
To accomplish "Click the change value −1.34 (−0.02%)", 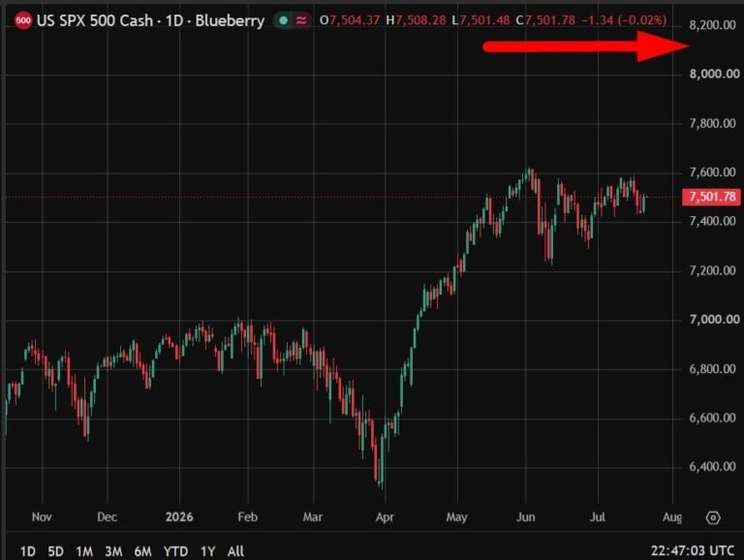I will (x=624, y=20).
